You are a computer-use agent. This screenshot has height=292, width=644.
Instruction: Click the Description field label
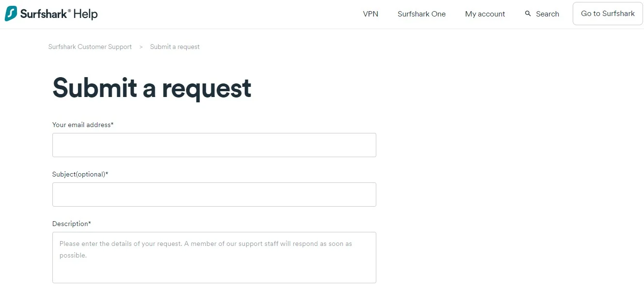(x=72, y=224)
